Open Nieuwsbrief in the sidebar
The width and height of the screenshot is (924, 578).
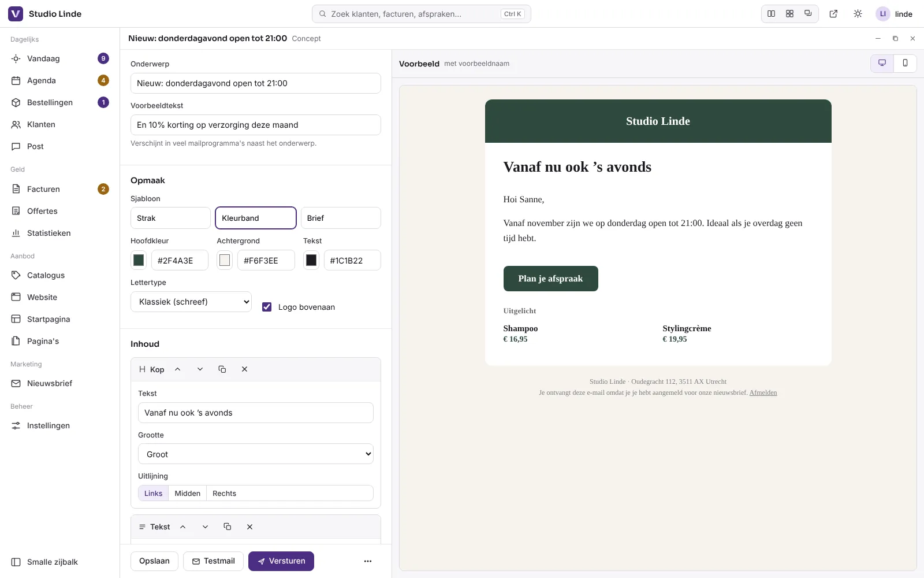click(59, 383)
